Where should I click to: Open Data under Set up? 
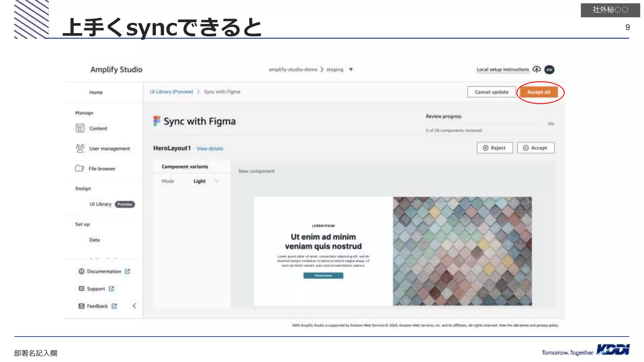click(94, 240)
